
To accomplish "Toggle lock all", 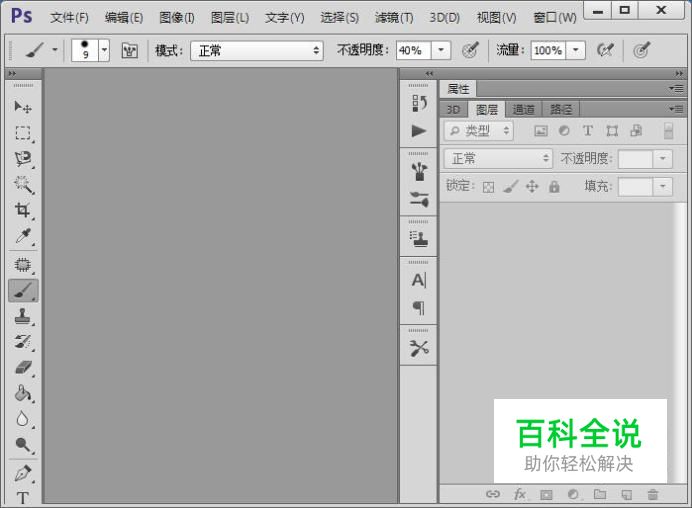I will (x=554, y=187).
